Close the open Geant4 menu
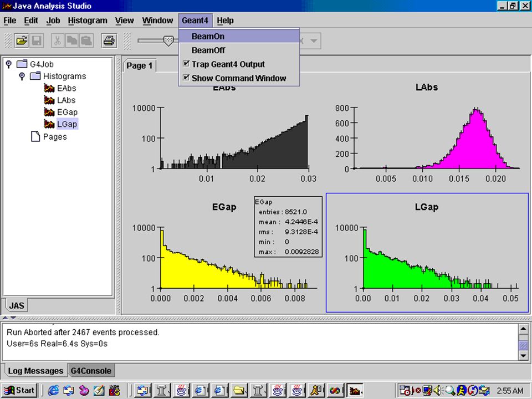Image resolution: width=532 pixels, height=399 pixels. click(x=195, y=21)
